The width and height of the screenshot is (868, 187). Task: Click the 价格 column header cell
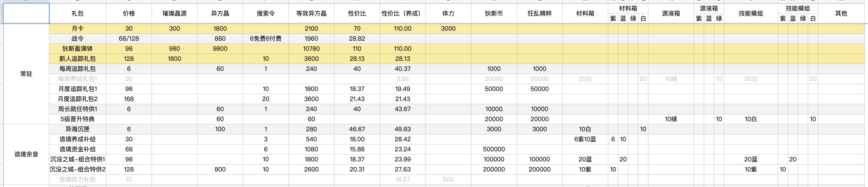129,13
